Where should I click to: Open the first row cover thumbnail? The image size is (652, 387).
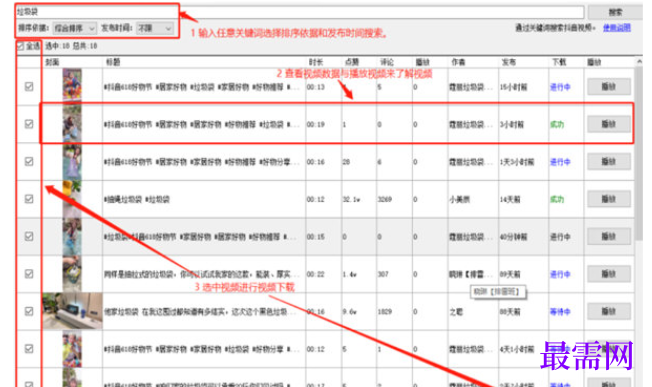coord(72,85)
